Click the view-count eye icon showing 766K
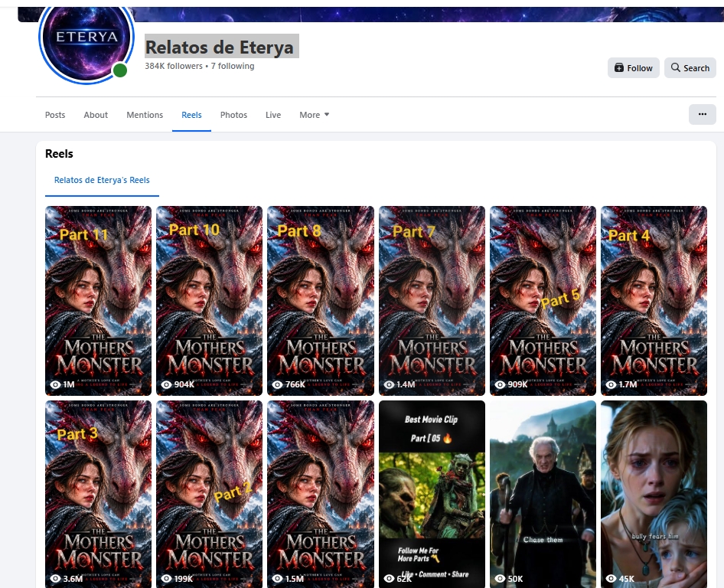The width and height of the screenshot is (724, 588). (278, 384)
